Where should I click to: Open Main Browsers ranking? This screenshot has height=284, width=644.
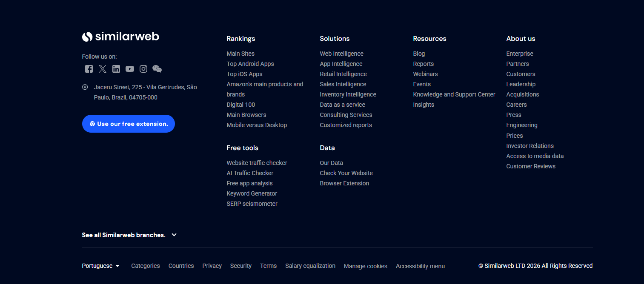tap(246, 115)
